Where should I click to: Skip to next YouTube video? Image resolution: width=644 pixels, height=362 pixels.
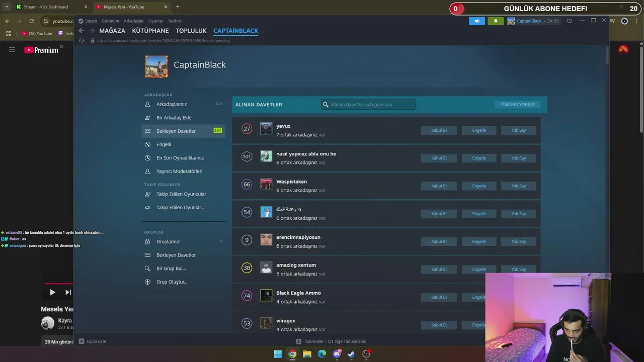[68, 292]
